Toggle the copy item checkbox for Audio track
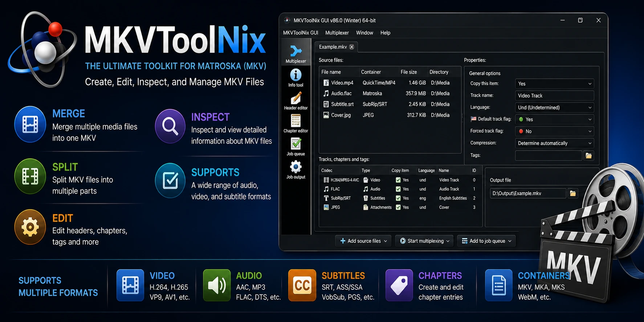Image resolution: width=644 pixels, height=322 pixels. click(x=398, y=189)
